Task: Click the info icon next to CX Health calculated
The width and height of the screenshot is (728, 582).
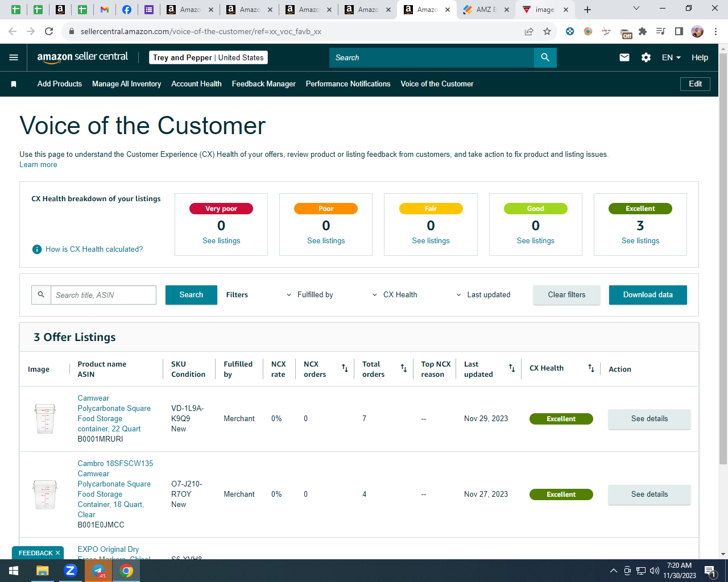Action: pos(37,250)
